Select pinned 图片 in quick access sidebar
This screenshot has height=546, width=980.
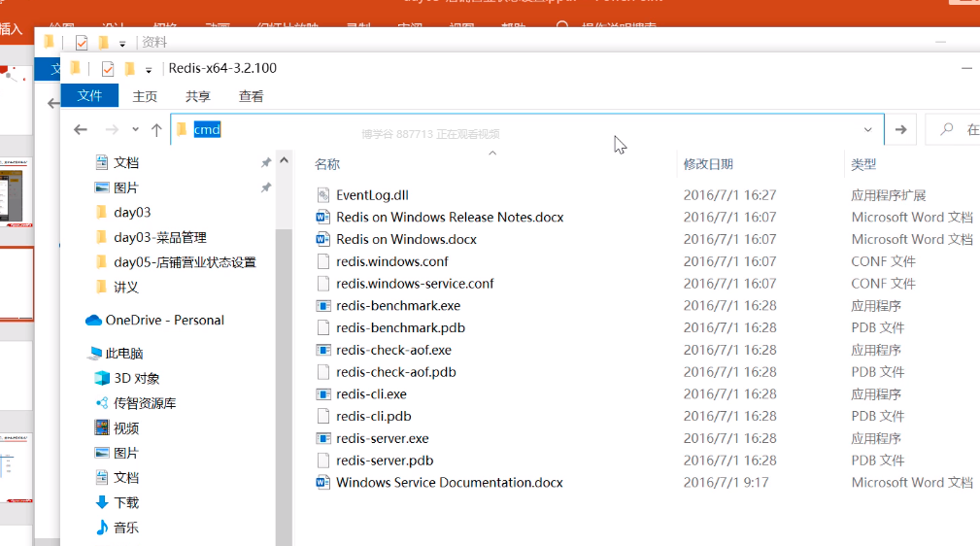pyautogui.click(x=125, y=188)
